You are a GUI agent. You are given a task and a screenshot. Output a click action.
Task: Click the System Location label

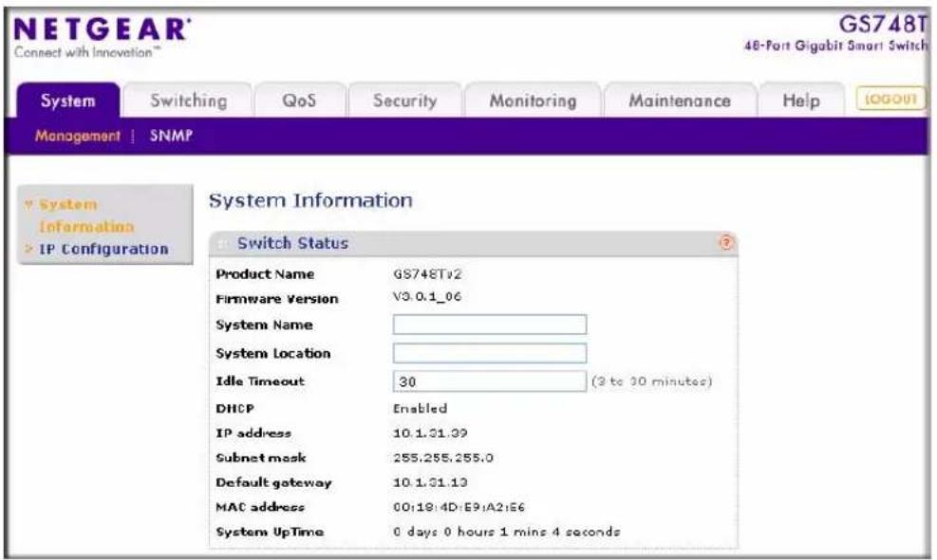273,354
